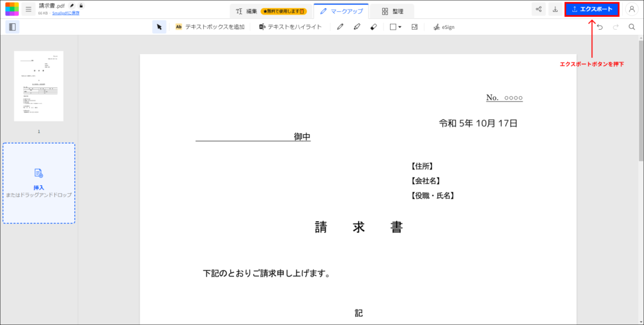Insert an image with picture icon
This screenshot has width=644, height=325.
[414, 26]
